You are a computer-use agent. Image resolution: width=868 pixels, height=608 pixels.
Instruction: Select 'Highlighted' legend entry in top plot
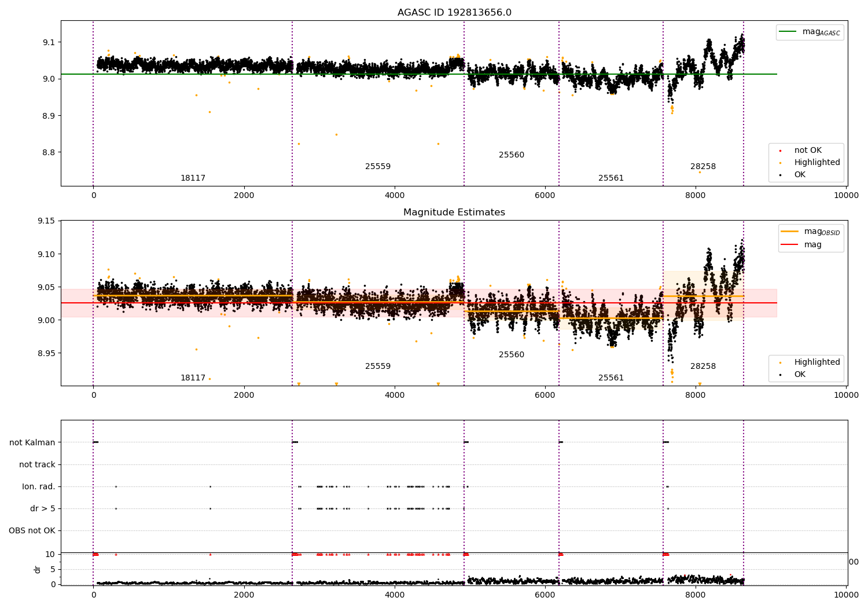[x=817, y=163]
